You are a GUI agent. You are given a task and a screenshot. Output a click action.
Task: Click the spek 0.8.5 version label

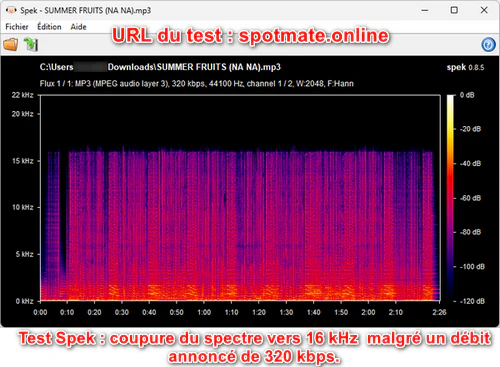[465, 67]
